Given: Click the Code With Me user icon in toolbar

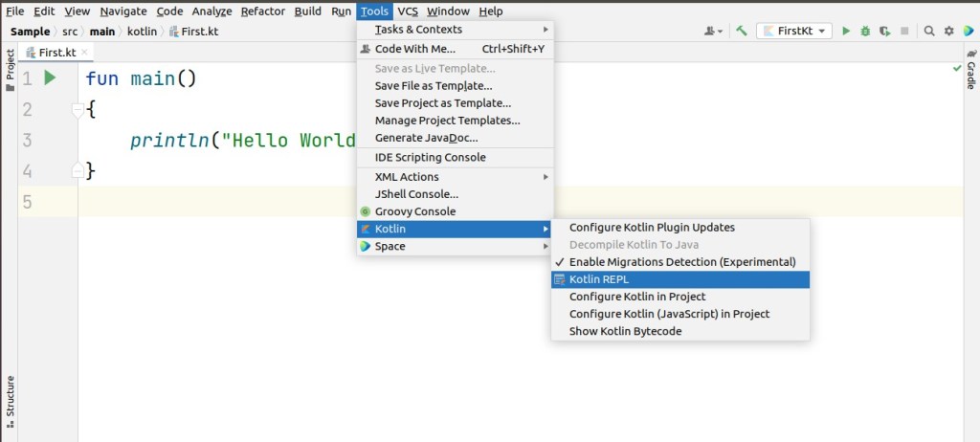Looking at the screenshot, I should pos(713,31).
